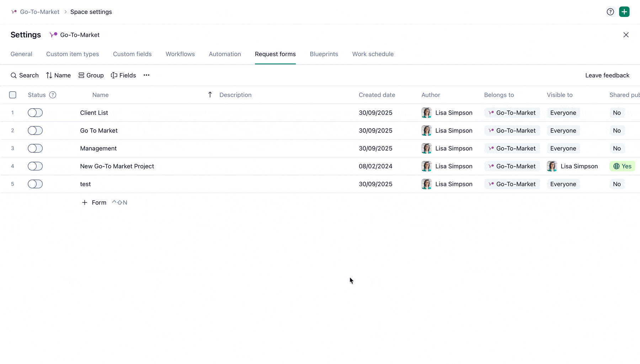Tick the select all rows checkbox
The width and height of the screenshot is (640, 364).
coord(13,95)
